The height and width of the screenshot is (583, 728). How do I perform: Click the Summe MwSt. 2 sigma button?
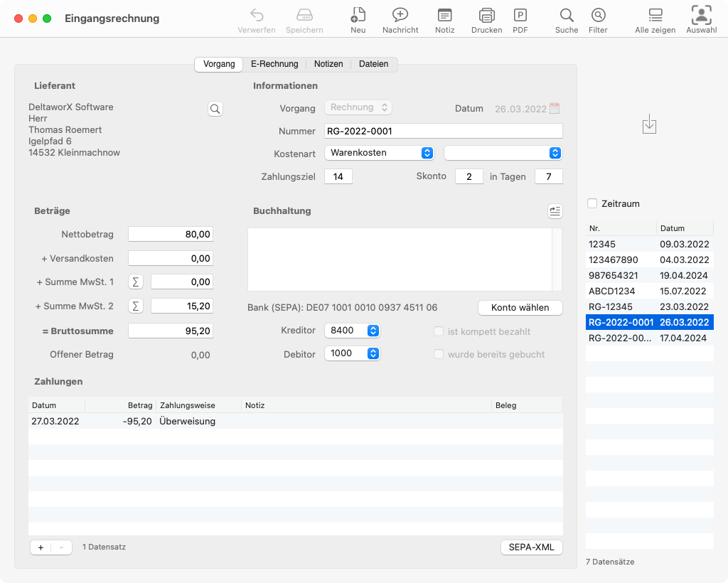[x=136, y=306]
